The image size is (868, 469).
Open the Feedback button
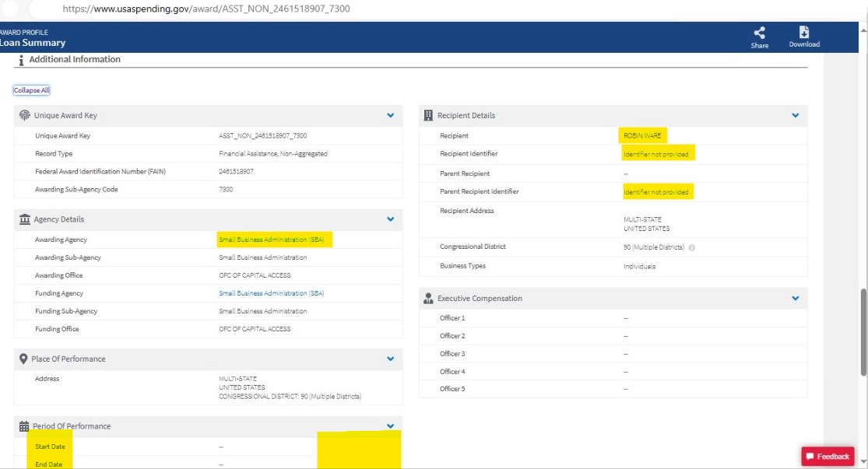pyautogui.click(x=828, y=457)
